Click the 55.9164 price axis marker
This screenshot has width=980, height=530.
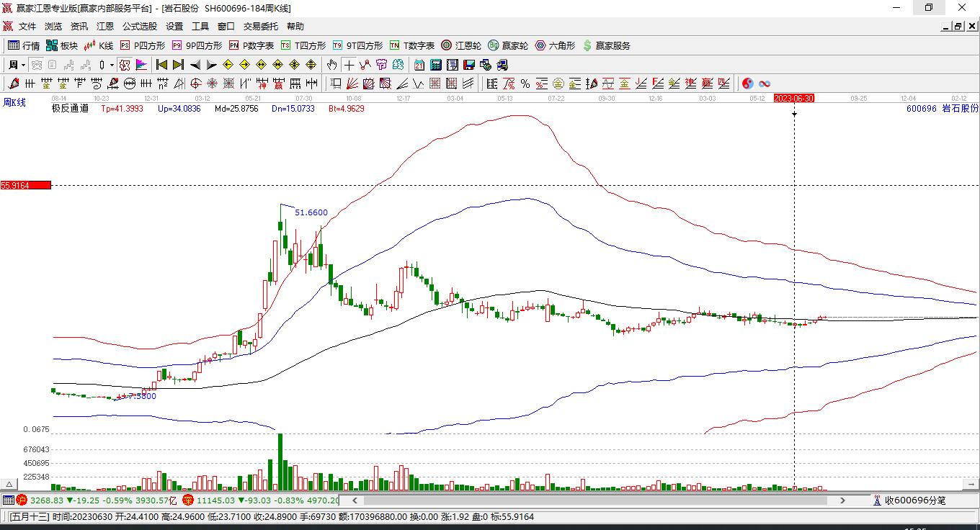click(x=26, y=185)
